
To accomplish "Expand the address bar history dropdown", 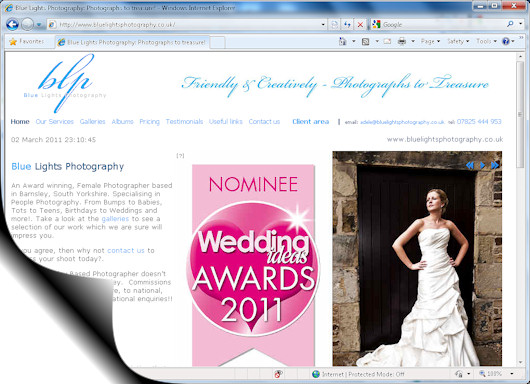I will pos(323,25).
